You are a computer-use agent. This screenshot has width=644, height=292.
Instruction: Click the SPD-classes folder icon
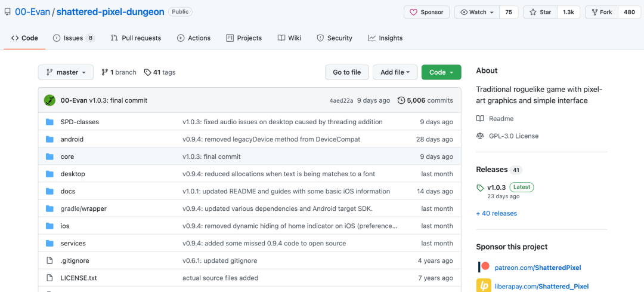49,122
